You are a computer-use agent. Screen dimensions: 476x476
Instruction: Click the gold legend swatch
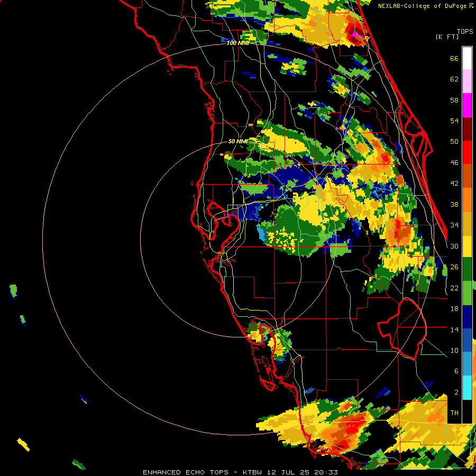coord(467,224)
